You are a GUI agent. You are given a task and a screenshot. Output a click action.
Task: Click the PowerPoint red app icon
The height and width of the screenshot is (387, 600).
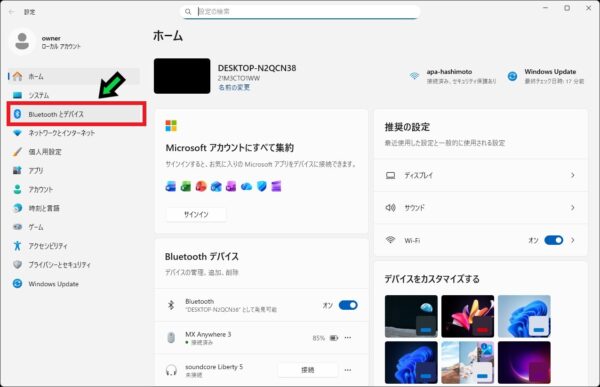pos(201,186)
